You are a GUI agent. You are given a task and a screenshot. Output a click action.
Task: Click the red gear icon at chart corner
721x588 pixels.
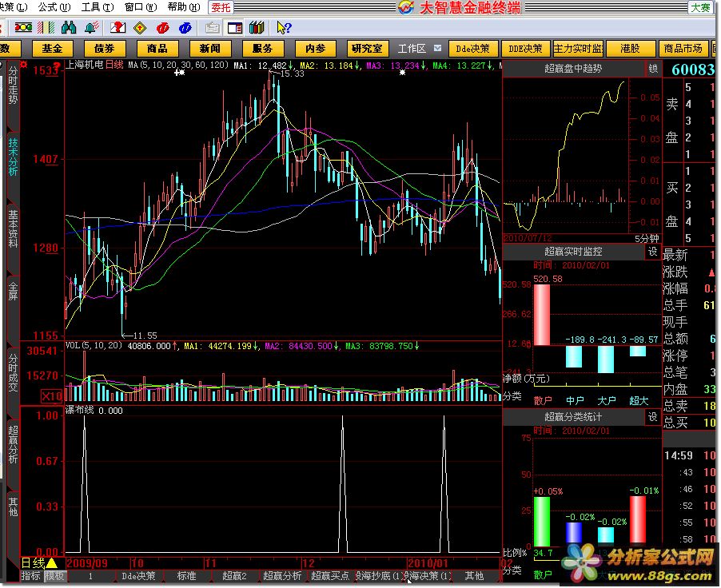pos(23,66)
